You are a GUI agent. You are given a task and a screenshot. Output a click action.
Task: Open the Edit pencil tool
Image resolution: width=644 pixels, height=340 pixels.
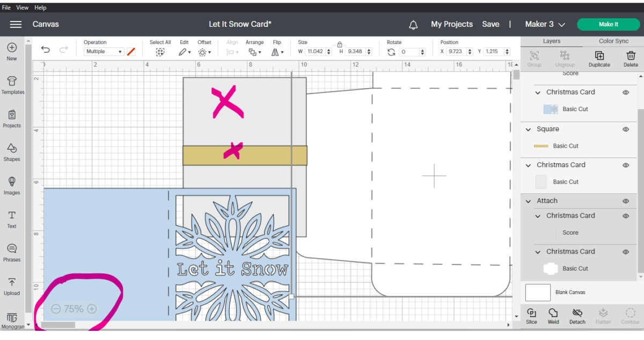click(x=184, y=52)
